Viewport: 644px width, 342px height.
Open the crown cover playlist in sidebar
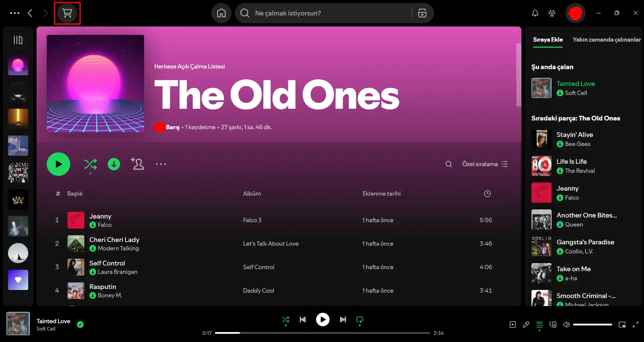[x=18, y=199]
